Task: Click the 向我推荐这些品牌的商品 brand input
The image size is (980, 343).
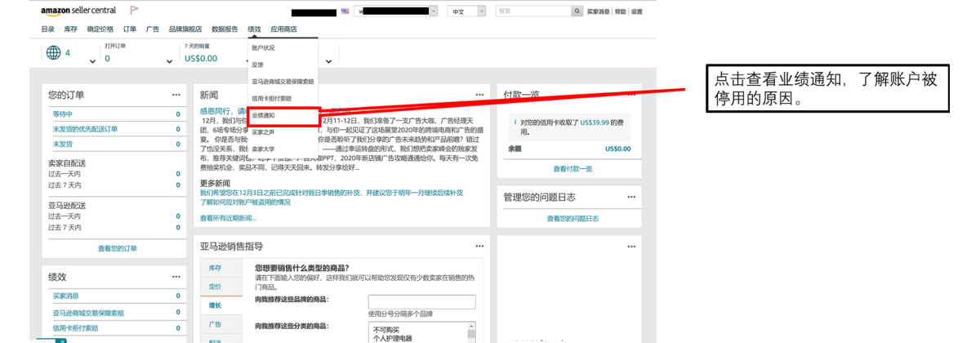Action: [x=421, y=302]
